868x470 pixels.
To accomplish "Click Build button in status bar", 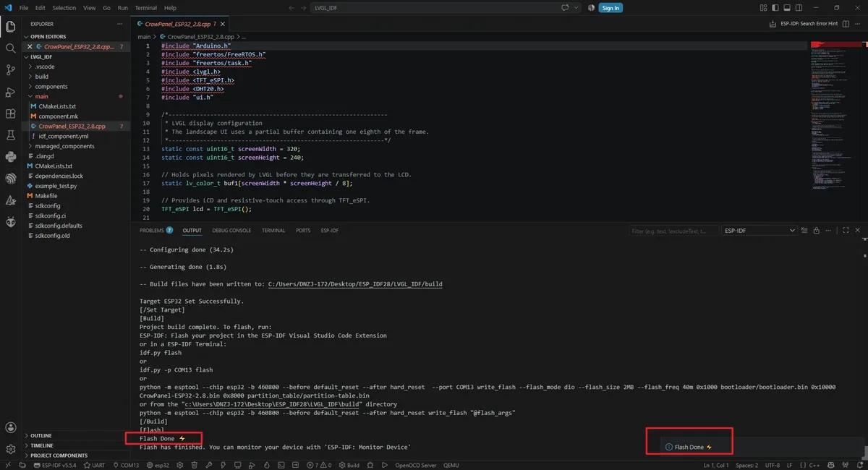I will tap(349, 465).
